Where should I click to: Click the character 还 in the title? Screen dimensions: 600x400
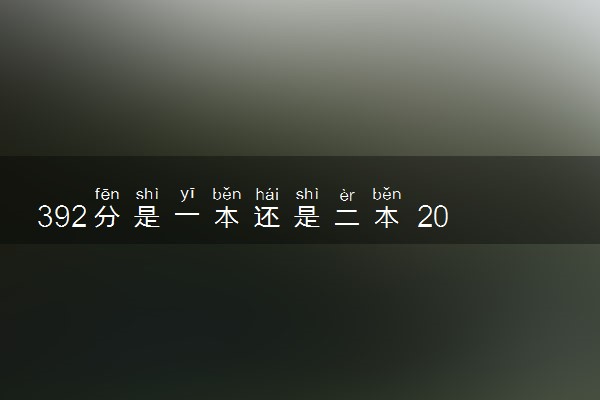point(267,217)
